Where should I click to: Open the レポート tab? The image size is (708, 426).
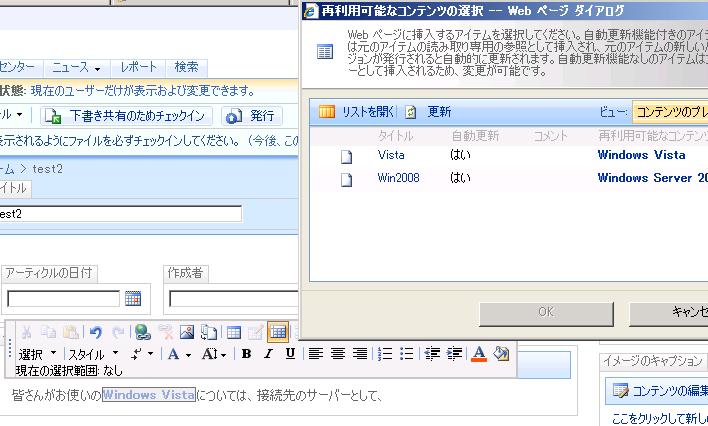pyautogui.click(x=138, y=67)
